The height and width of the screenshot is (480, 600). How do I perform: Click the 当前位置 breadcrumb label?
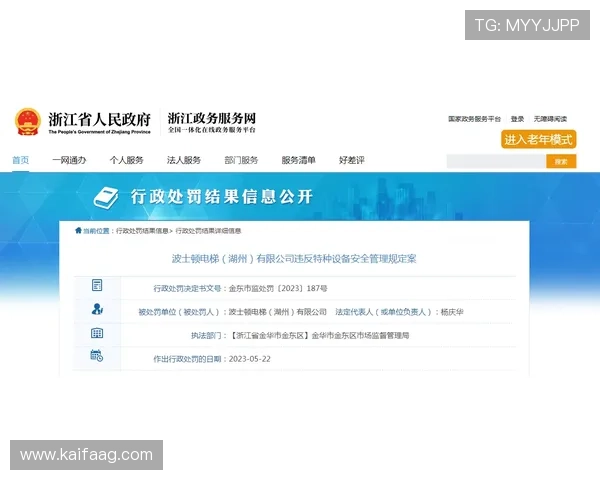96,231
